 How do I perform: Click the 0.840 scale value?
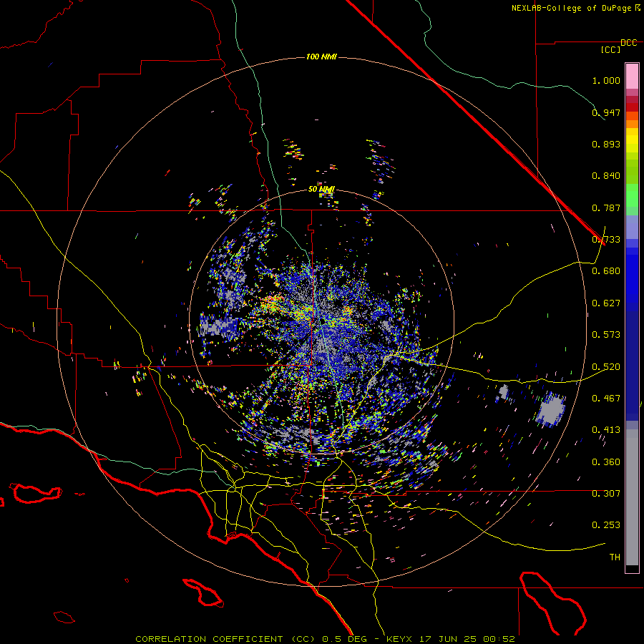click(606, 176)
